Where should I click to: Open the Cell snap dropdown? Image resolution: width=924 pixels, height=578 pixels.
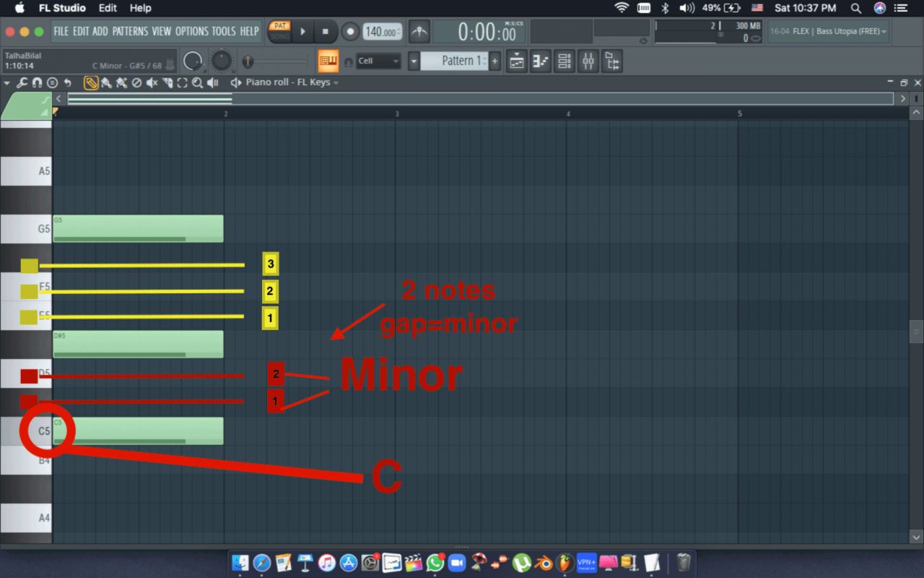tap(378, 61)
